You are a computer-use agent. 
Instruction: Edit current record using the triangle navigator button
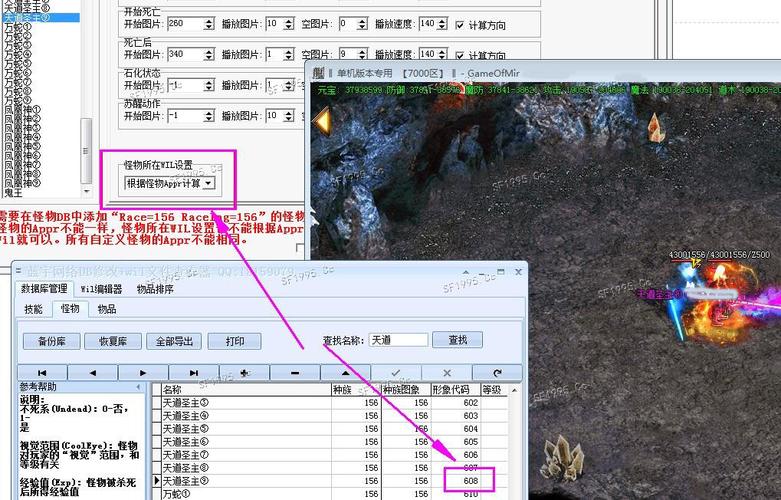point(346,373)
